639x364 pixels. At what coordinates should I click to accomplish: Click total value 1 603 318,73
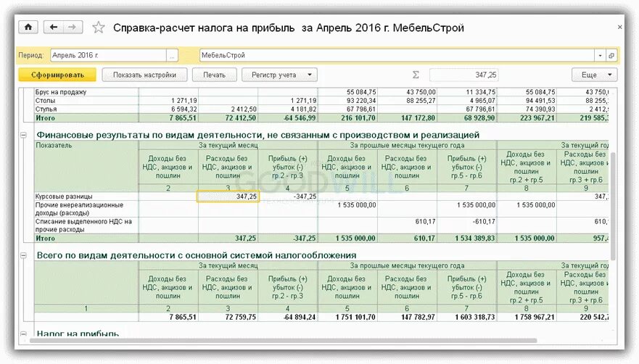tap(475, 317)
